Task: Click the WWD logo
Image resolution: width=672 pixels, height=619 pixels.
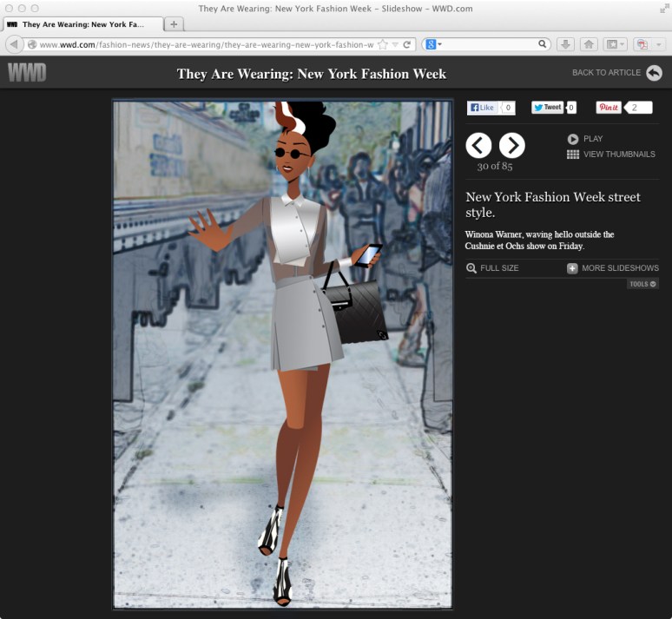Action: point(27,73)
